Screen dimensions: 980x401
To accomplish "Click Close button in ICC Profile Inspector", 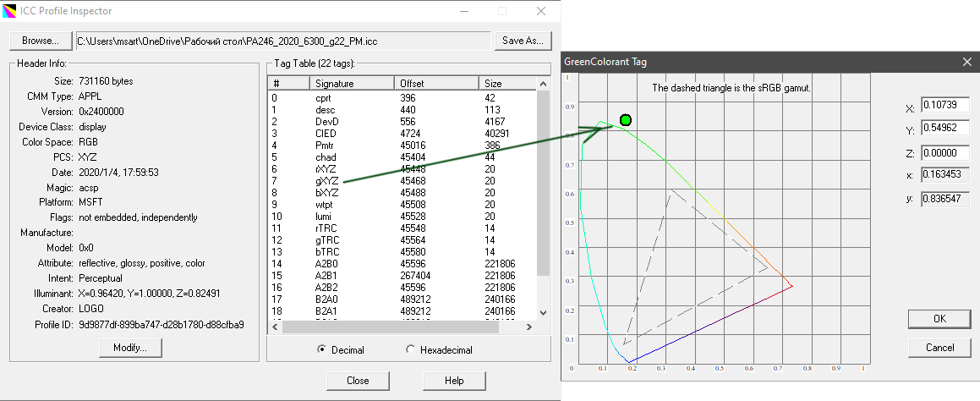I will (358, 381).
